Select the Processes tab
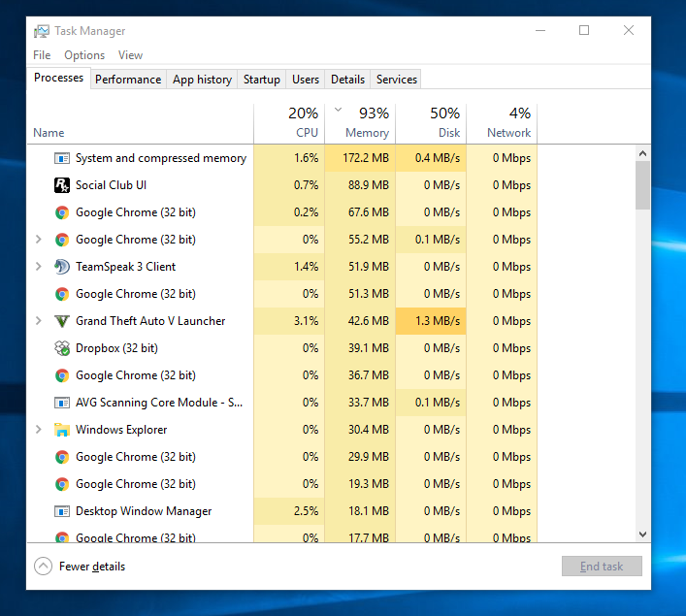 (x=58, y=78)
